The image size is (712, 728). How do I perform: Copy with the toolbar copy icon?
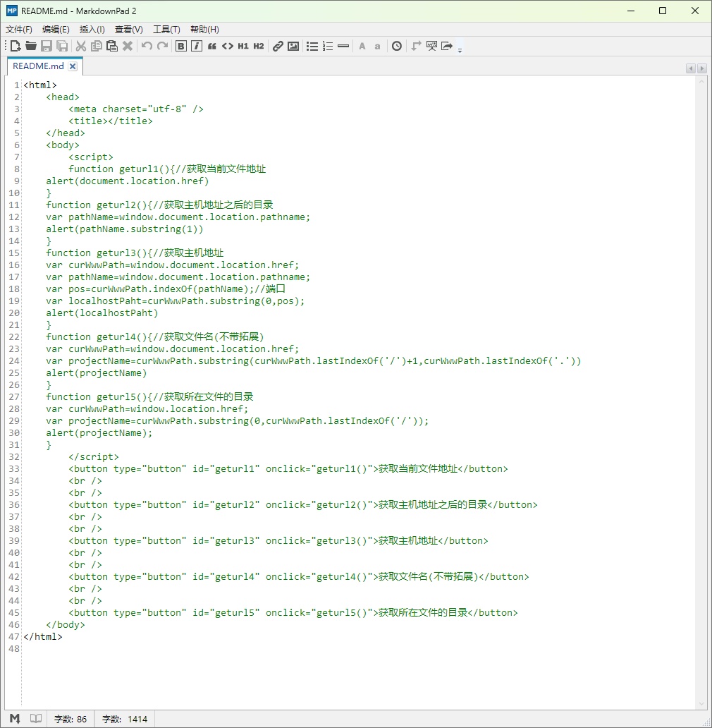pos(97,46)
